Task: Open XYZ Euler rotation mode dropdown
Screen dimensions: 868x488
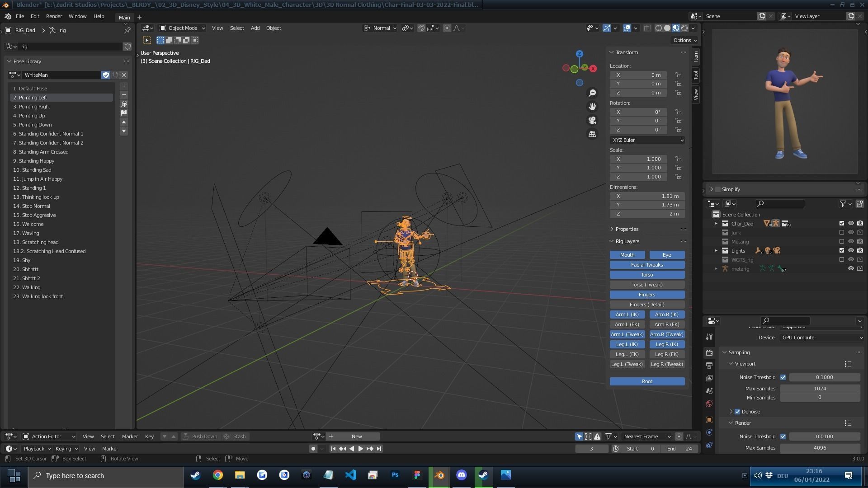Action: tap(647, 140)
